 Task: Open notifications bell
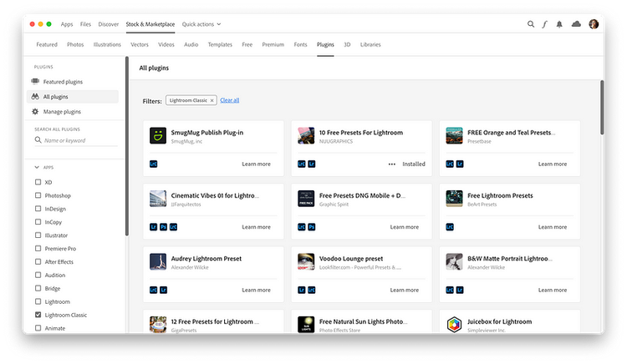tap(559, 24)
